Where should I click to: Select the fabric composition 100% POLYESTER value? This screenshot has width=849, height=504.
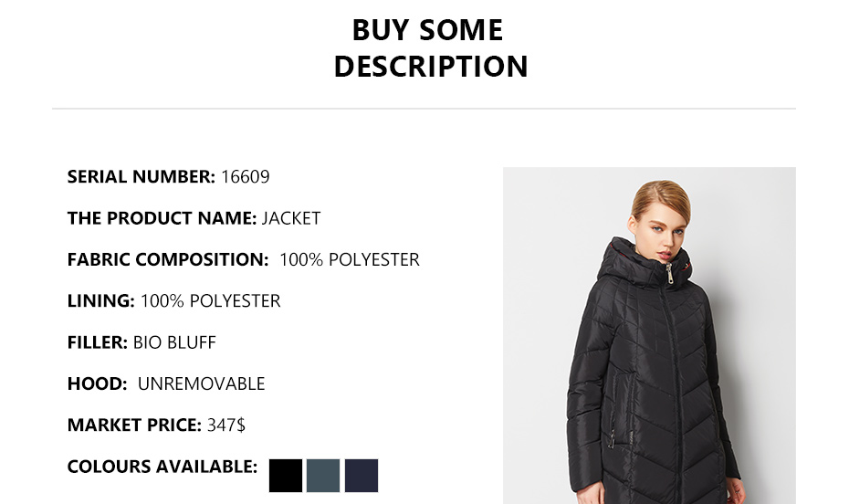(349, 260)
